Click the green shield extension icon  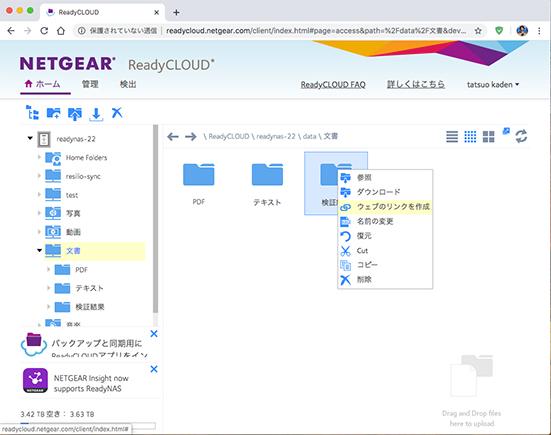(499, 31)
